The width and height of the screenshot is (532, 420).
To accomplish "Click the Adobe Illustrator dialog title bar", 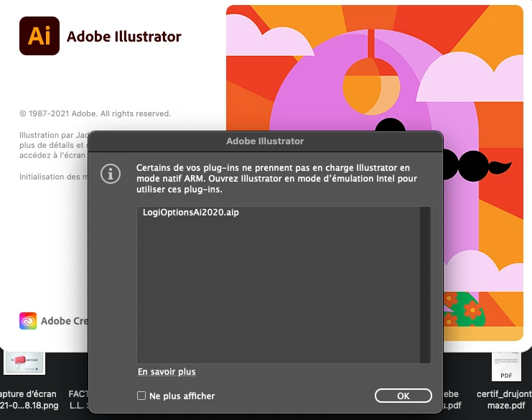I will tap(266, 141).
